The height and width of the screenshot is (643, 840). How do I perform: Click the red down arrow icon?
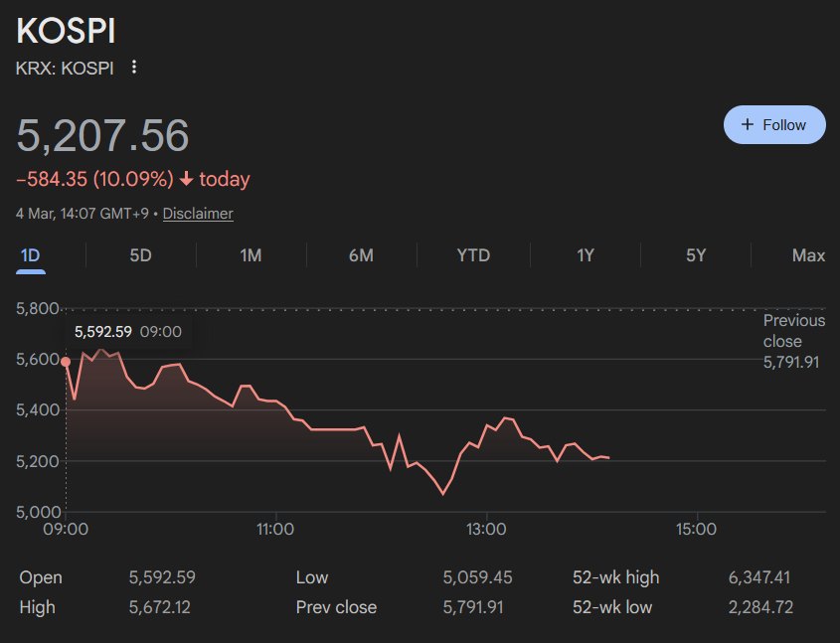point(186,180)
